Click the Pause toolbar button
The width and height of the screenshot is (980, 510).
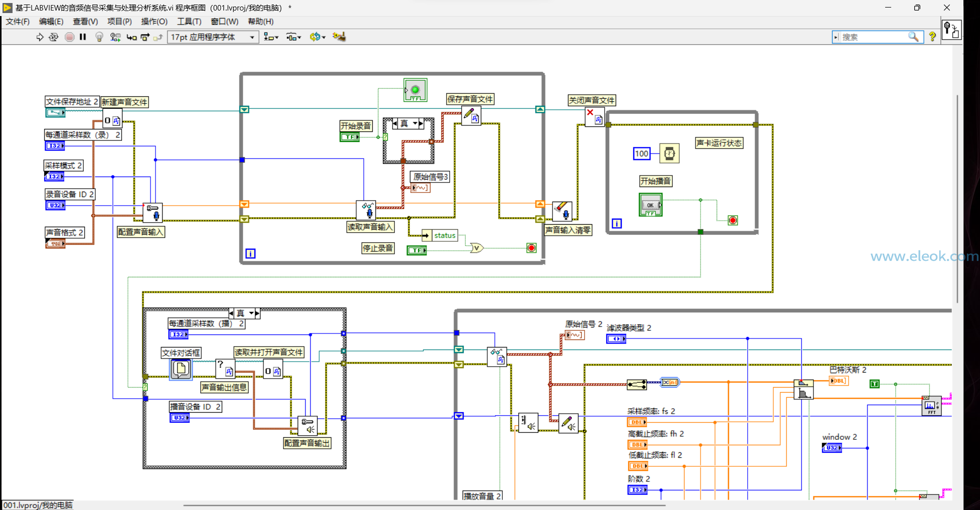(x=83, y=37)
